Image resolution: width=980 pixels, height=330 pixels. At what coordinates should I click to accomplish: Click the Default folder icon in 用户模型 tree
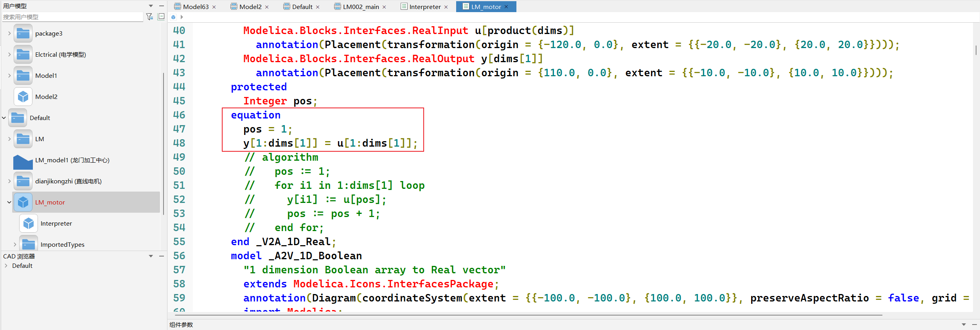(x=18, y=118)
